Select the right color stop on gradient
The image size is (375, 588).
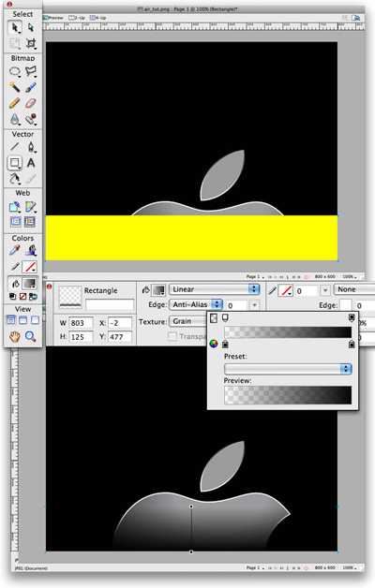pyautogui.click(x=352, y=344)
